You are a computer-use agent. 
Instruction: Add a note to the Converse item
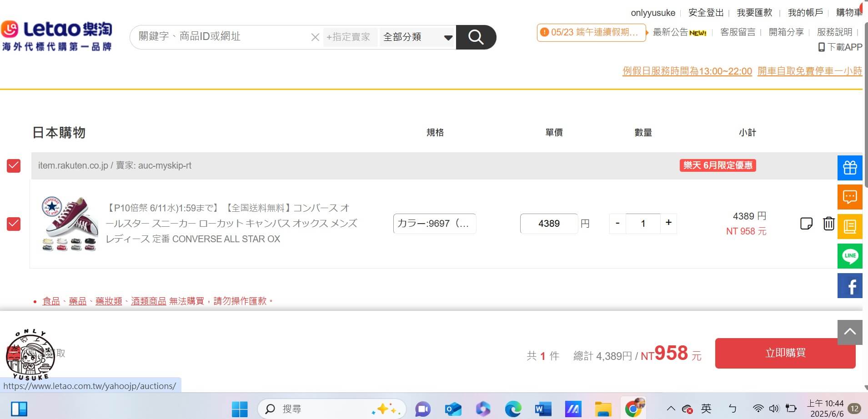[x=806, y=224]
